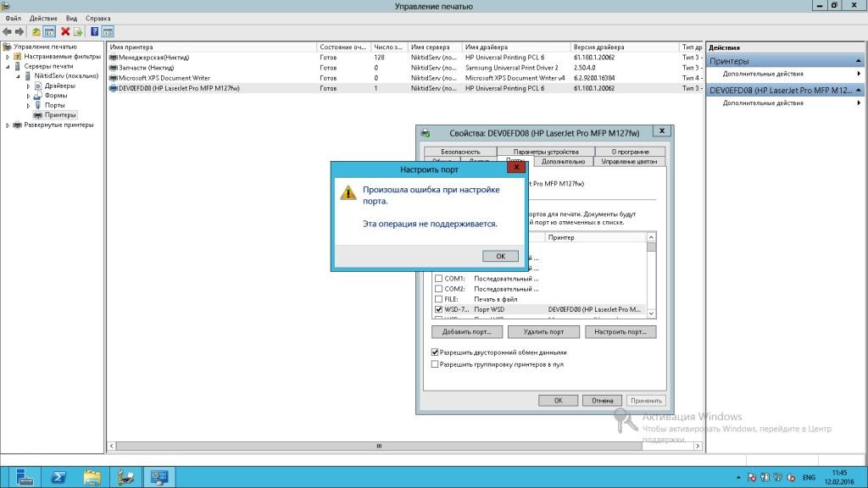Open Help using the blue question icon
Viewport: 868px width, 488px height.
(95, 32)
